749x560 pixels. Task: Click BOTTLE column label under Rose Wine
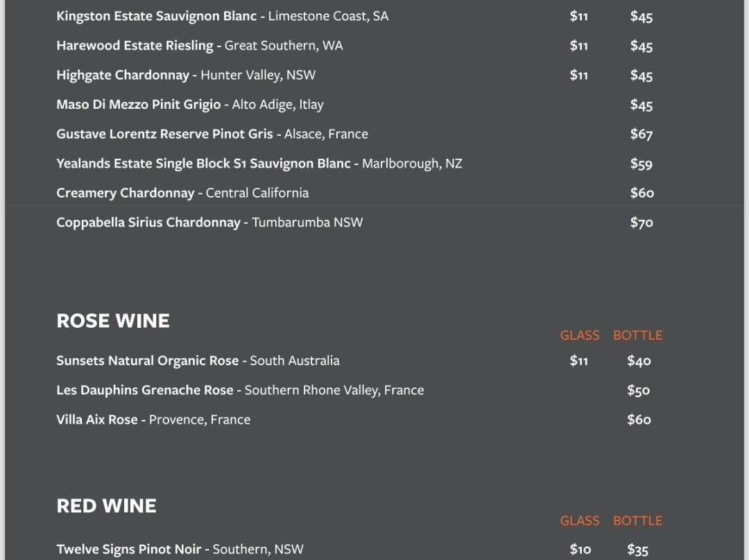click(x=638, y=335)
